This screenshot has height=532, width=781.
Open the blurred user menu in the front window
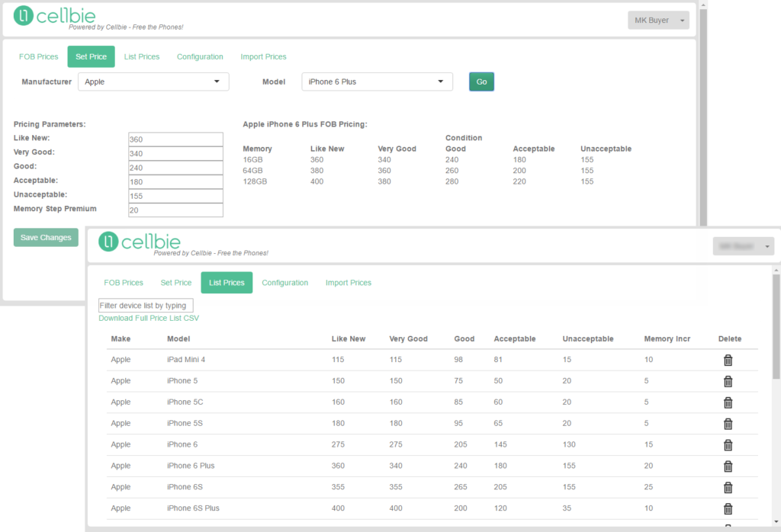point(743,246)
